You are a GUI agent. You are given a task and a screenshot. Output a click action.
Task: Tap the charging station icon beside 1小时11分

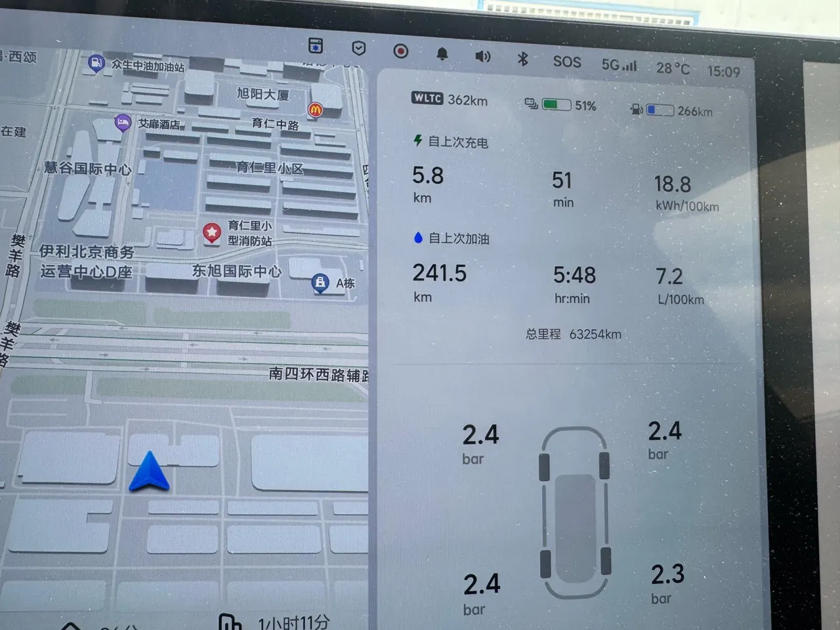coord(230,622)
